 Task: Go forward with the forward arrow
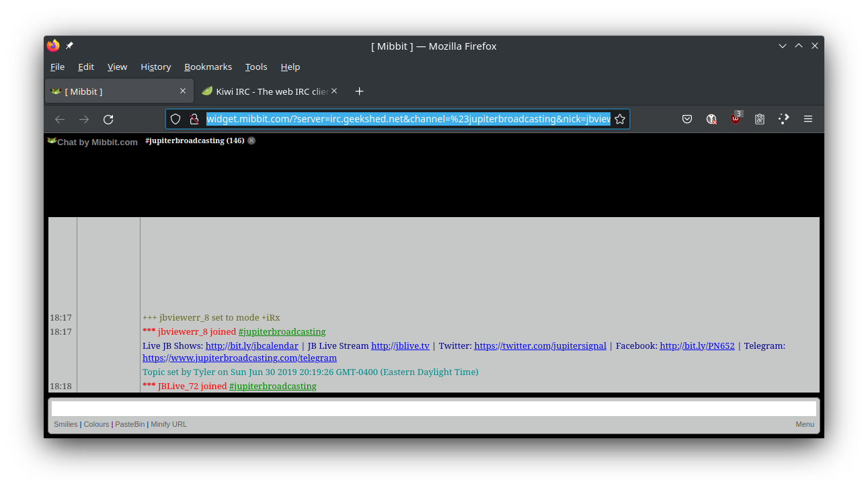pyautogui.click(x=84, y=119)
